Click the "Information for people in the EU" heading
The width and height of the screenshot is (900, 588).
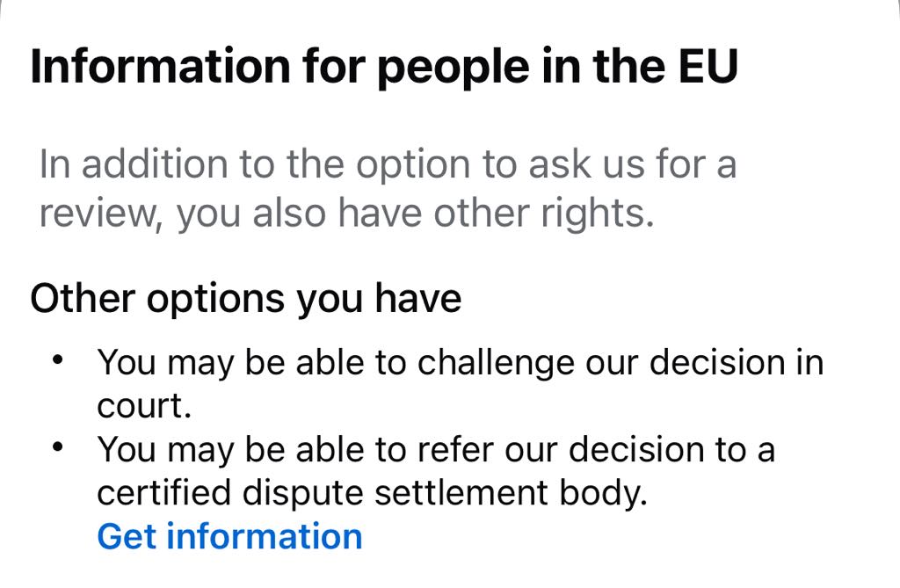(383, 68)
